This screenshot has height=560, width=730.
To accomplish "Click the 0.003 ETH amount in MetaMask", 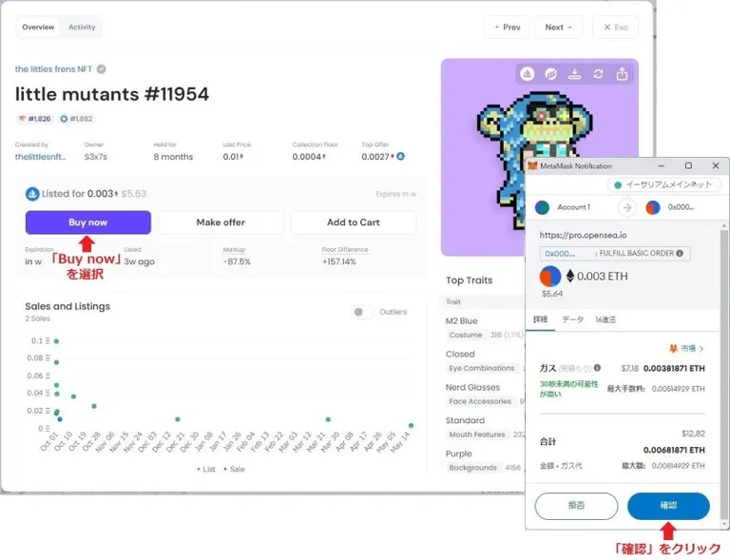I will [602, 277].
